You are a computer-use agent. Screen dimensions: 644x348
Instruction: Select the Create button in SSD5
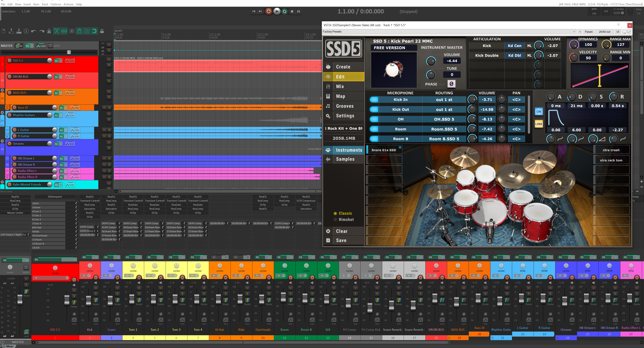[343, 66]
